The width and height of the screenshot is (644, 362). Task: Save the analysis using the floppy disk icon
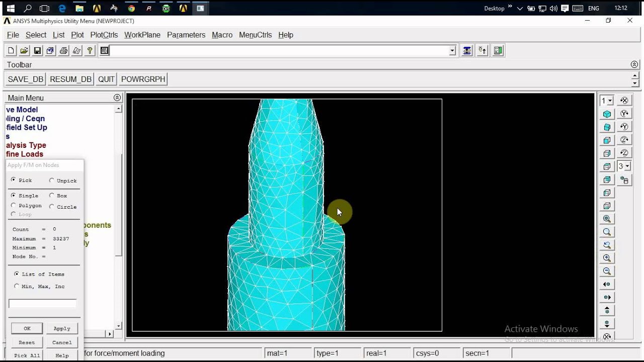click(37, 51)
